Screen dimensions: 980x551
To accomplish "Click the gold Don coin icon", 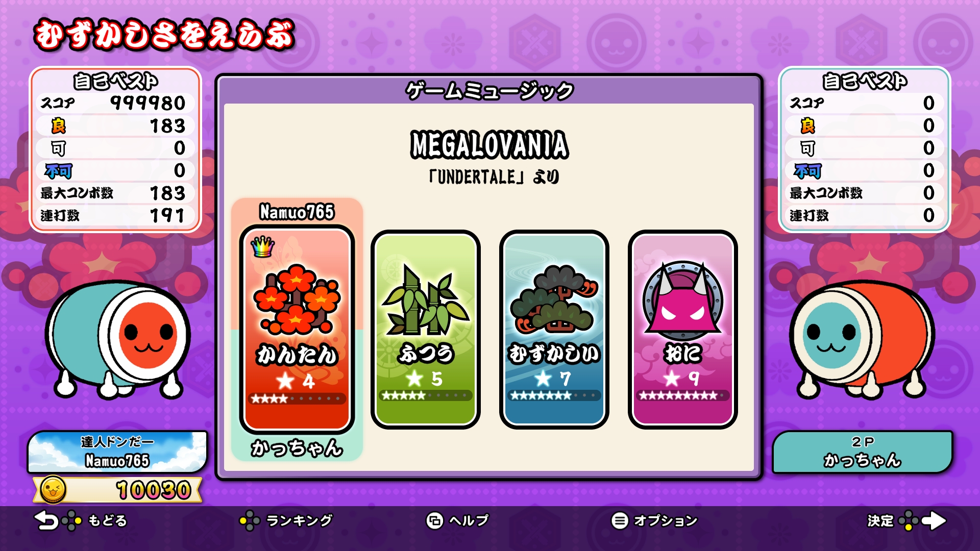I will [x=53, y=490].
